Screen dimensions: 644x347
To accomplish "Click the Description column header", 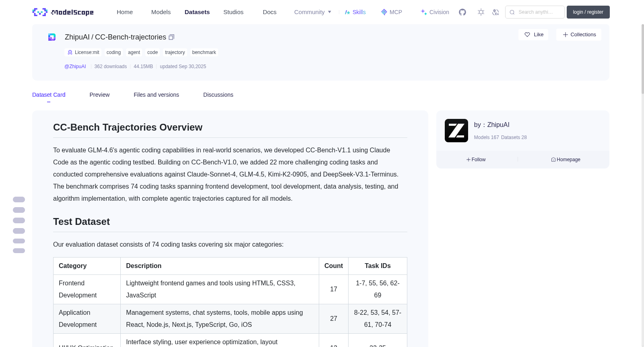I will pyautogui.click(x=220, y=266).
